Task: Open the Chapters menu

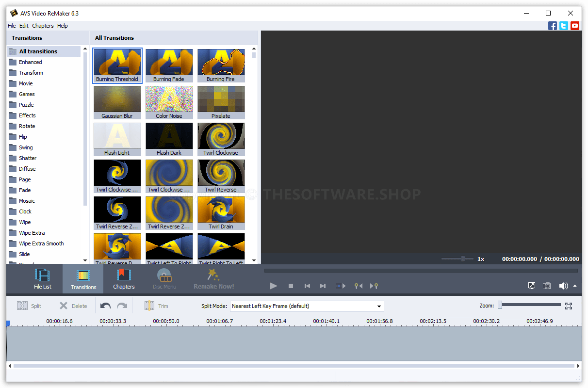Action: point(43,26)
